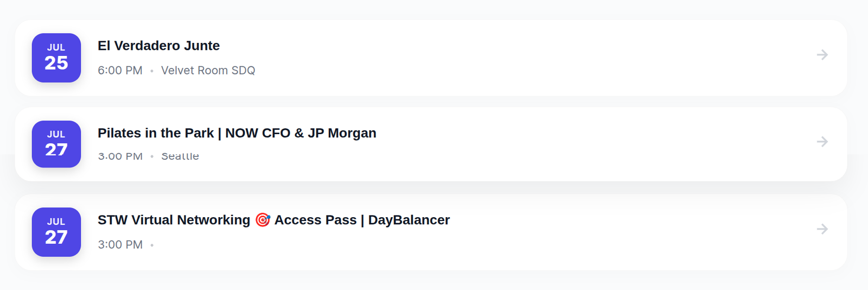Click the NOW CFO & JP Morgan title portion
The width and height of the screenshot is (868, 290).
pos(301,133)
